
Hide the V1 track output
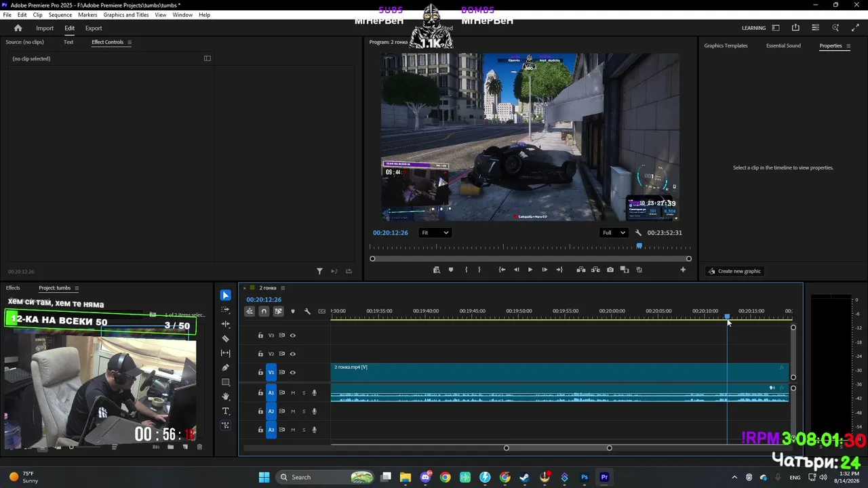pyautogui.click(x=293, y=372)
